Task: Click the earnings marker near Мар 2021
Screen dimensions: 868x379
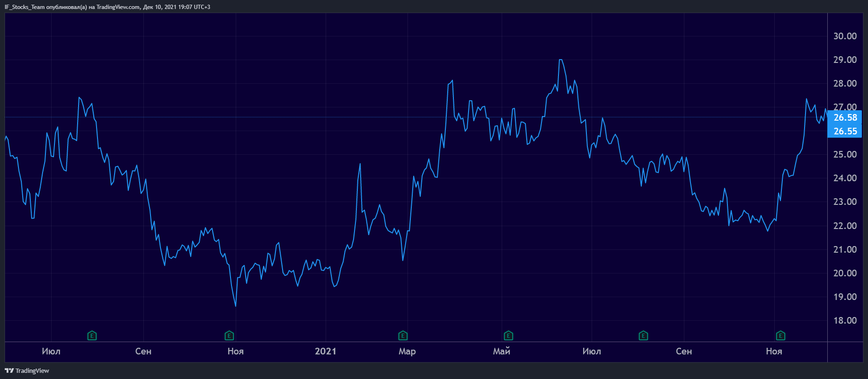Action: click(x=403, y=336)
